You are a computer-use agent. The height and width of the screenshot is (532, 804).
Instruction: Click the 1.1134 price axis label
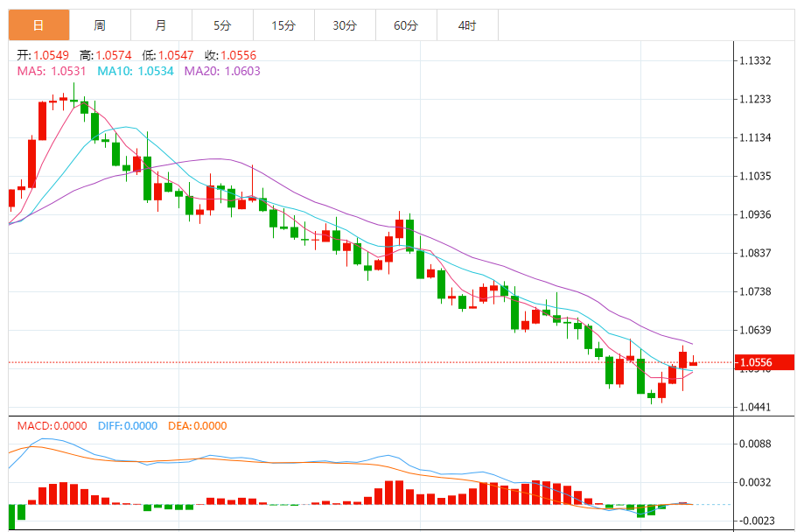755,137
